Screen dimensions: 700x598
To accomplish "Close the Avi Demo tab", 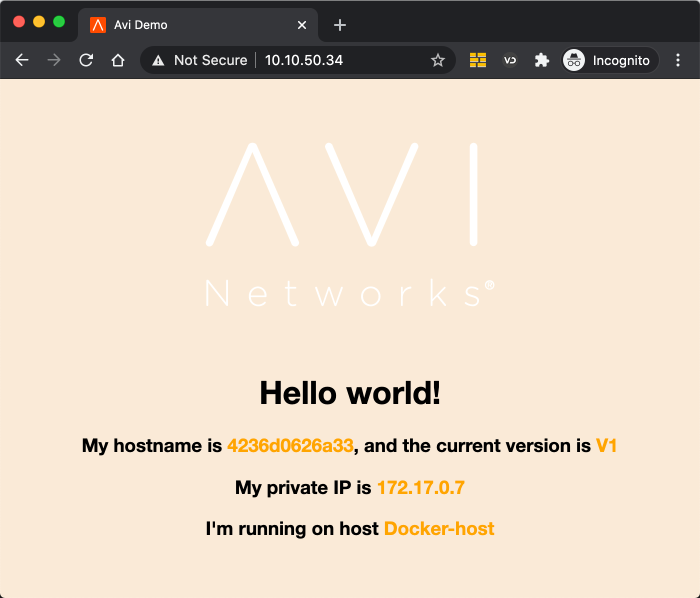I will [x=302, y=25].
